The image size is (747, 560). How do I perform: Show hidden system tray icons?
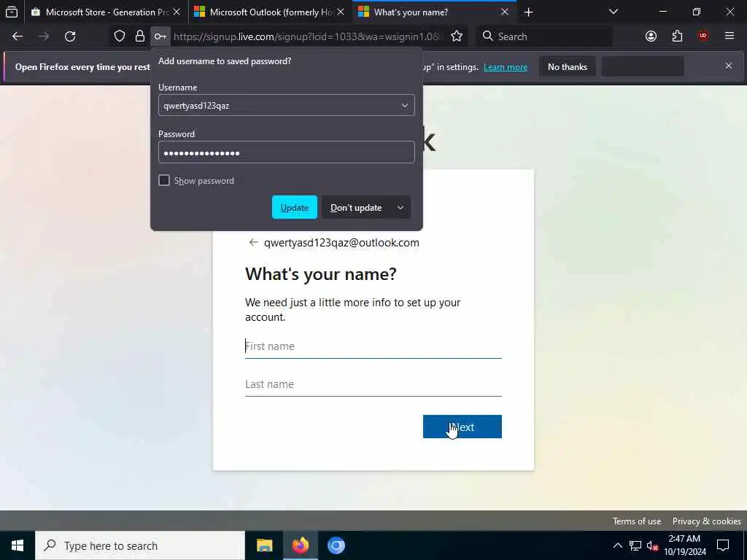point(617,545)
